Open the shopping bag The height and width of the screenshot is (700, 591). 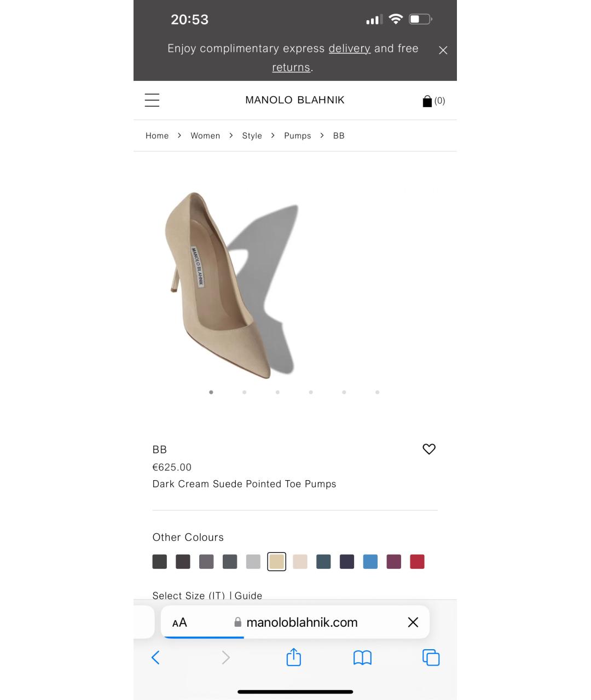click(x=433, y=101)
